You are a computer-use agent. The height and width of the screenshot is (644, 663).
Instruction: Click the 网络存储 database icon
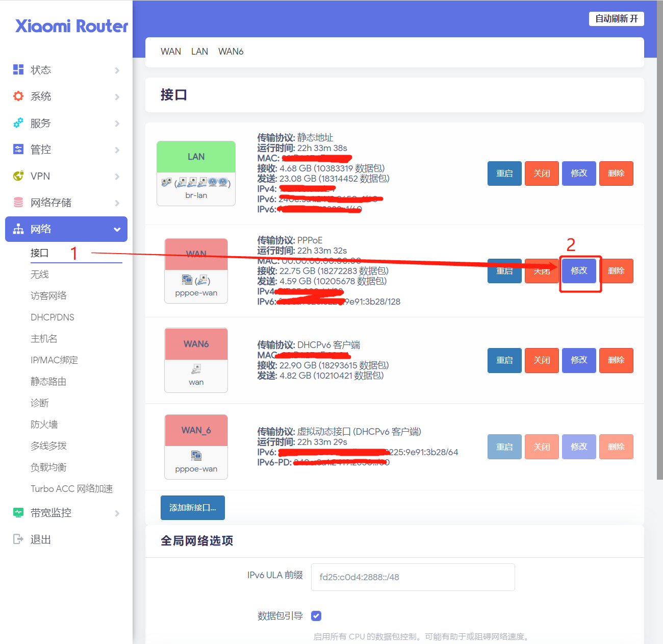coord(18,202)
